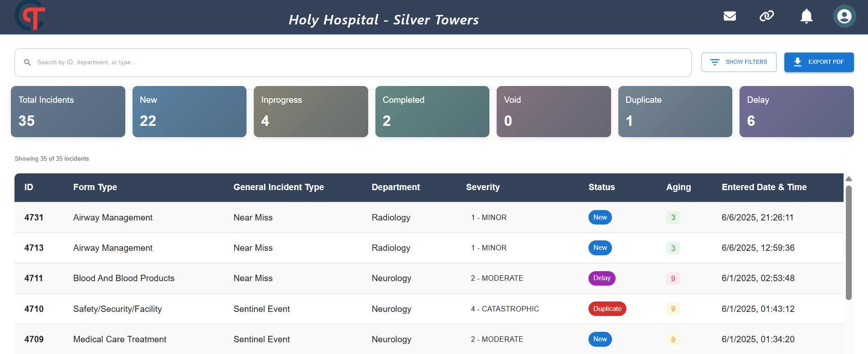This screenshot has width=868, height=354.
Task: Show filters panel
Action: pos(739,62)
